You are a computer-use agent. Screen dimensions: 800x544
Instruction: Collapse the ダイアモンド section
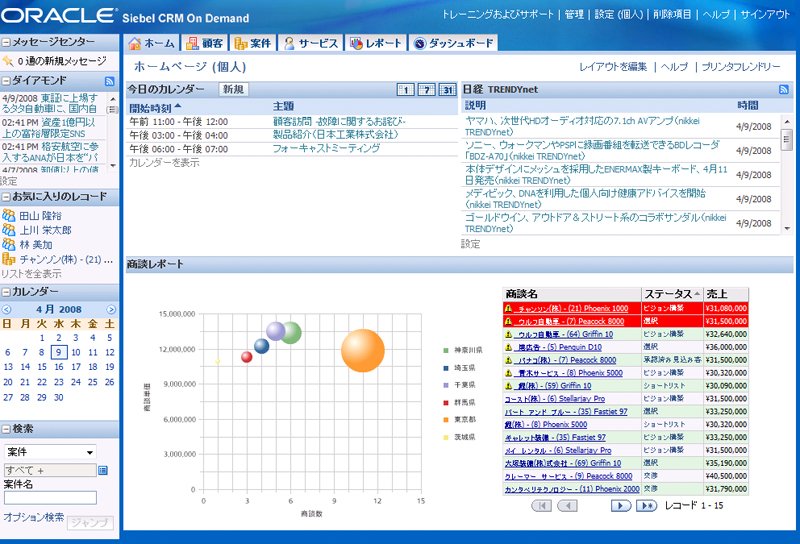pyautogui.click(x=6, y=81)
